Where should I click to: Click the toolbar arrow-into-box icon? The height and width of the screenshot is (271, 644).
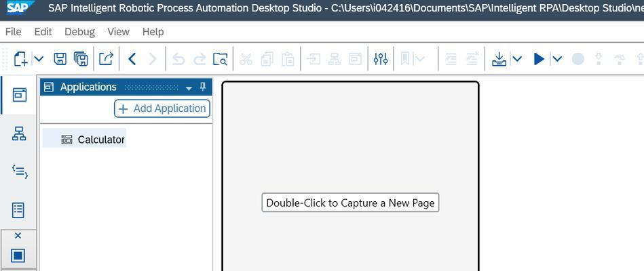(314, 59)
